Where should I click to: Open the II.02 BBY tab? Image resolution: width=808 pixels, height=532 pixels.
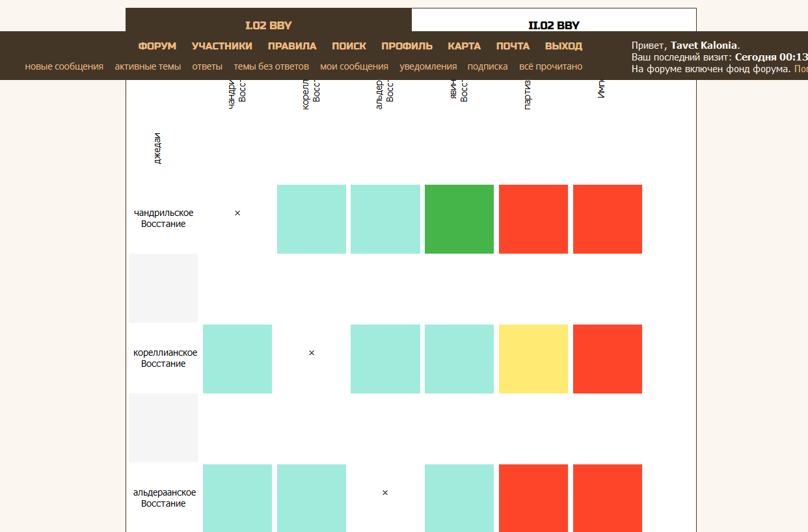point(554,25)
